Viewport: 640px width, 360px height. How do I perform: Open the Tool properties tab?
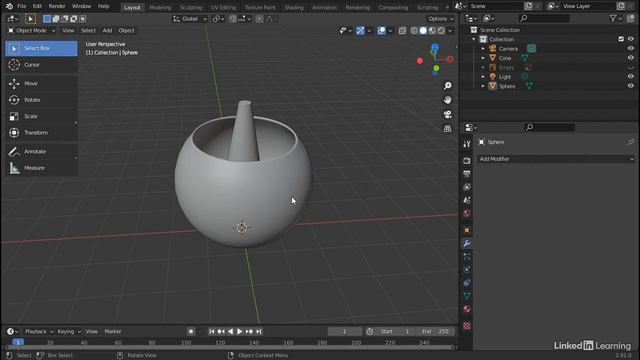coord(467,144)
